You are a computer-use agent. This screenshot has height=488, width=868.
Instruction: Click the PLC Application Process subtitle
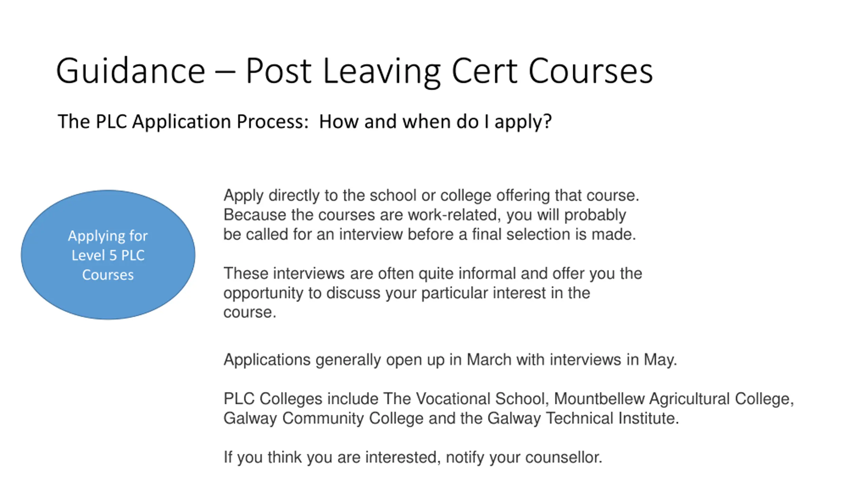(x=304, y=122)
